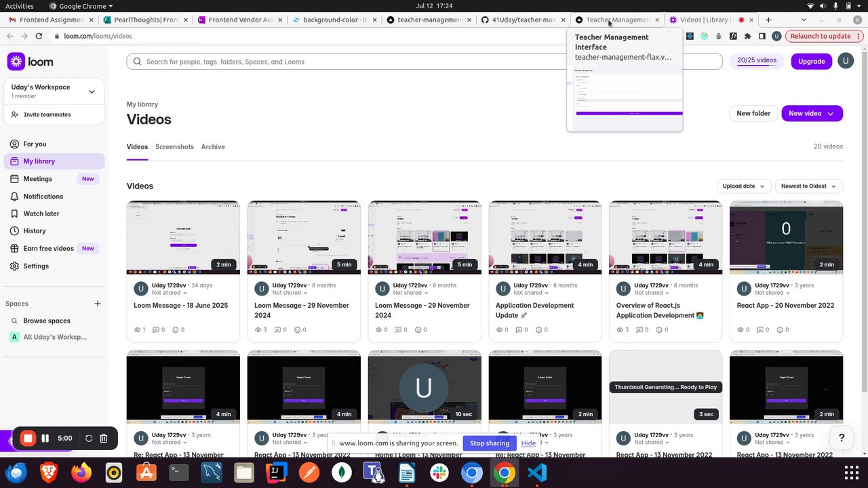Open new Chrome tab with plus button

pos(768,20)
